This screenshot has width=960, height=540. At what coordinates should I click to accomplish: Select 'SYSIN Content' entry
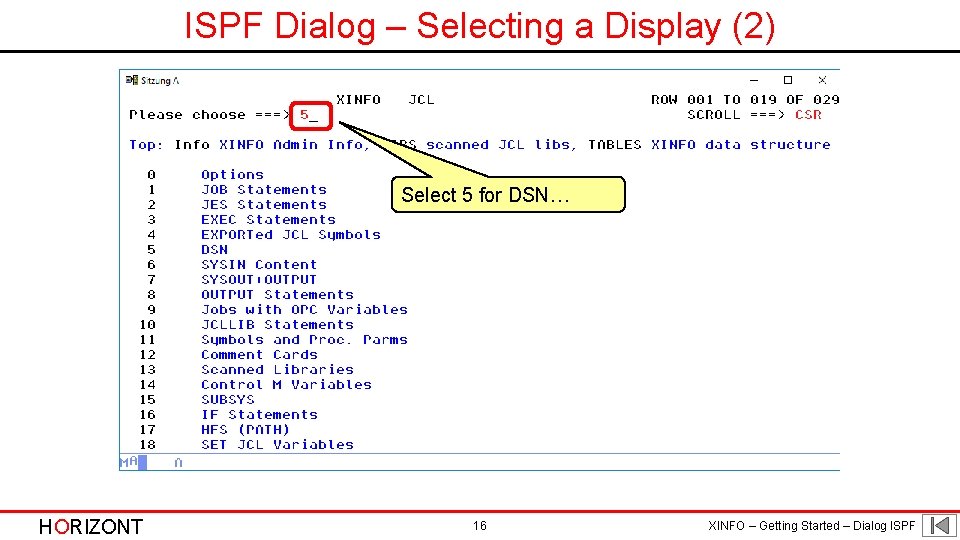pos(259,264)
